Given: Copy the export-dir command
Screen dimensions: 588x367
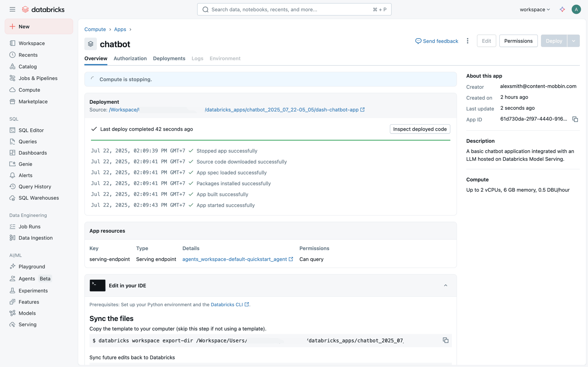Looking at the screenshot, I should point(445,340).
